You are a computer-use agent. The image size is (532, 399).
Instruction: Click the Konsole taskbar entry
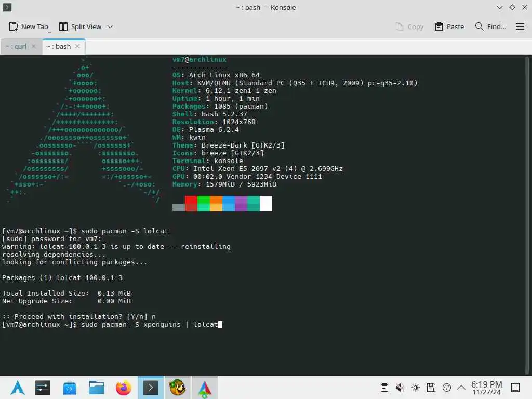click(x=151, y=388)
